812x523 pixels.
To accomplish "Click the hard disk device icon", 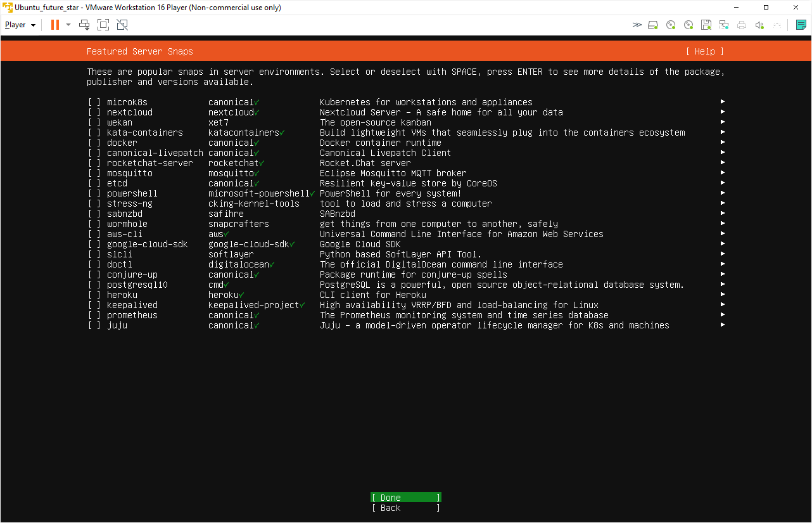I will [653, 25].
